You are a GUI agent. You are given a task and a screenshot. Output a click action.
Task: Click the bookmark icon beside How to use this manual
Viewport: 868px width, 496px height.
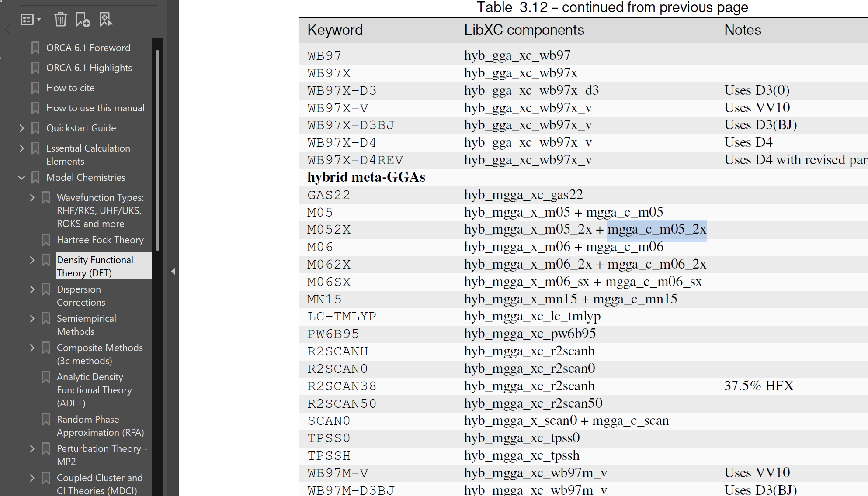[35, 108]
